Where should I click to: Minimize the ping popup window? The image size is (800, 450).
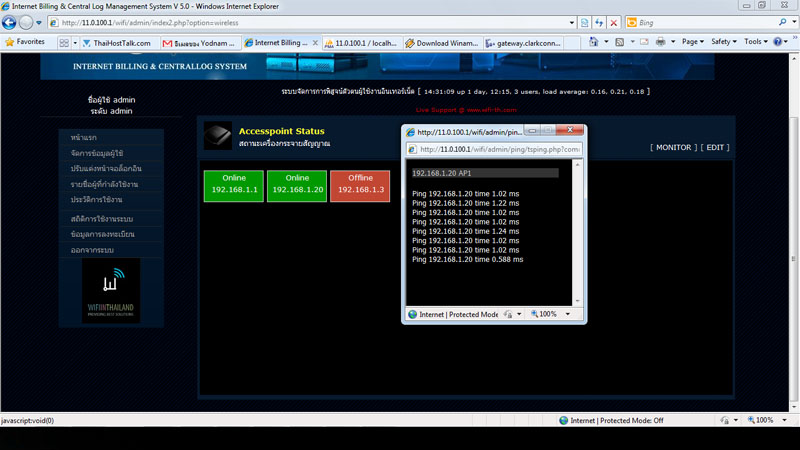point(532,131)
